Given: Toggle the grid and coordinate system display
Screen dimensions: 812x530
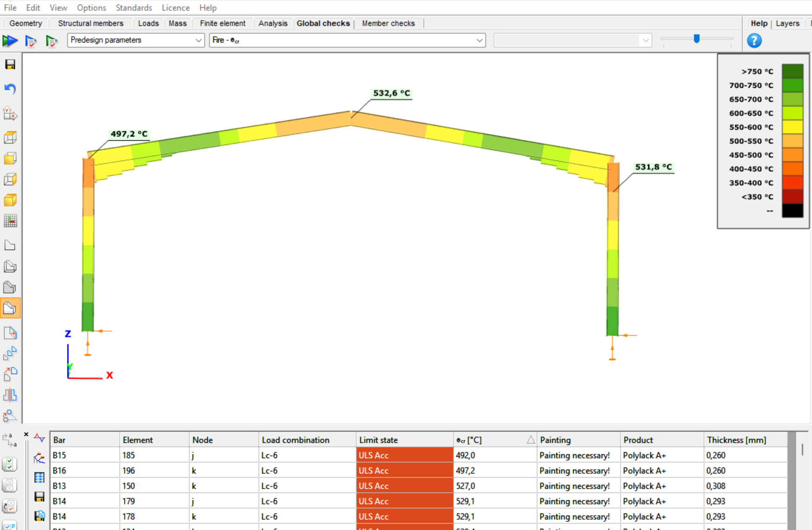Looking at the screenshot, I should click(x=10, y=221).
